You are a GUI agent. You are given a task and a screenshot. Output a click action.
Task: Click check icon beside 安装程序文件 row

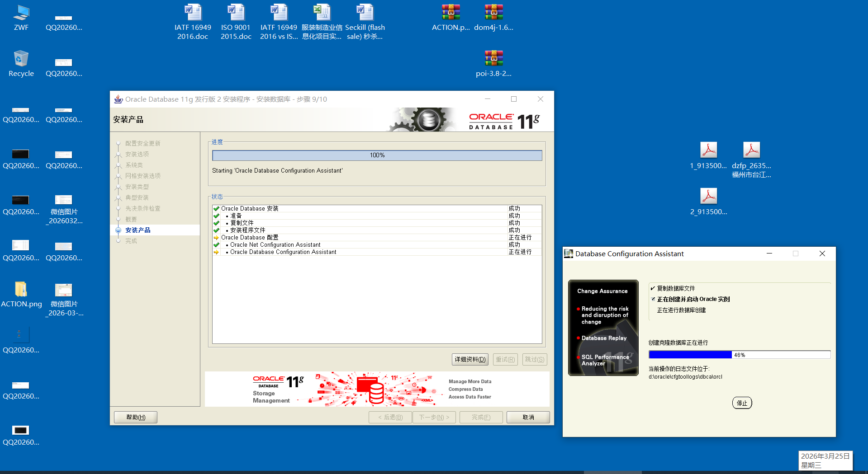click(x=216, y=230)
